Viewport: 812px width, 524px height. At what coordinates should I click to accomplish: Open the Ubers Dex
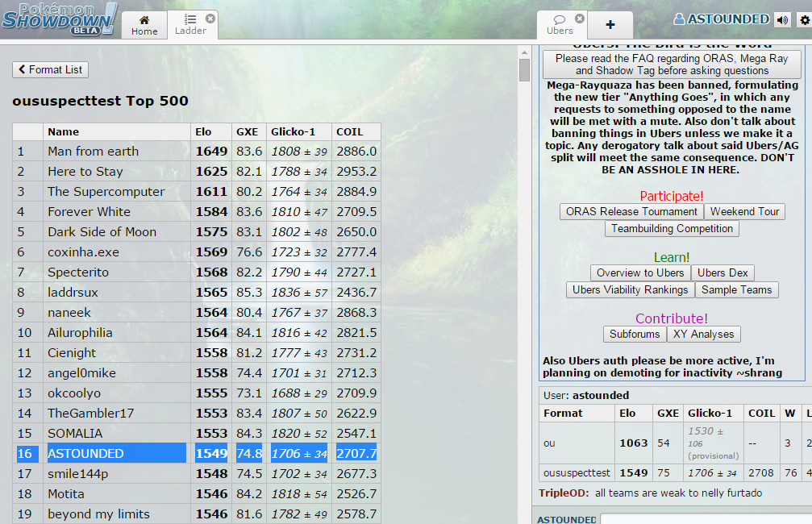pos(722,273)
